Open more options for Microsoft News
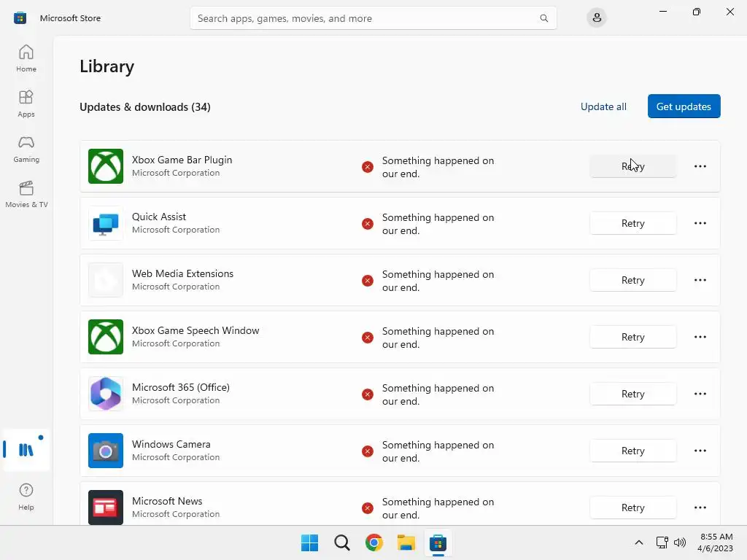The height and width of the screenshot is (560, 747). click(x=700, y=507)
